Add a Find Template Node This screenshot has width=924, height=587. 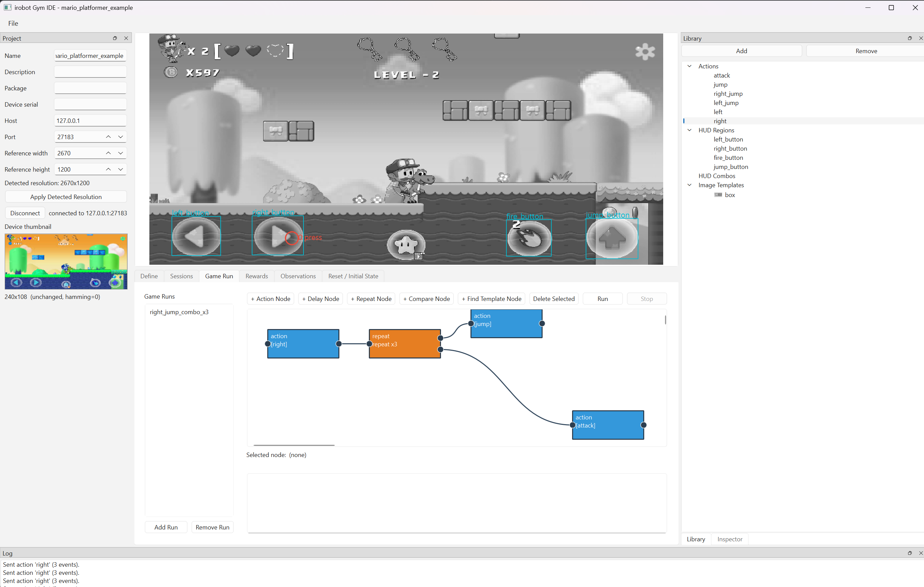(x=491, y=299)
